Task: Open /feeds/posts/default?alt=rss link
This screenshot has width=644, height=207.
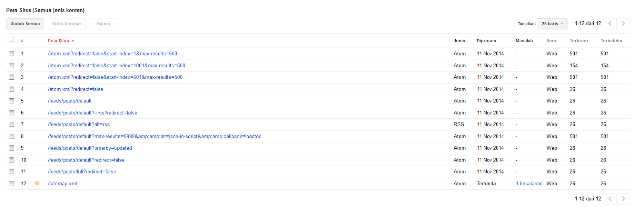Action: pyautogui.click(x=79, y=124)
